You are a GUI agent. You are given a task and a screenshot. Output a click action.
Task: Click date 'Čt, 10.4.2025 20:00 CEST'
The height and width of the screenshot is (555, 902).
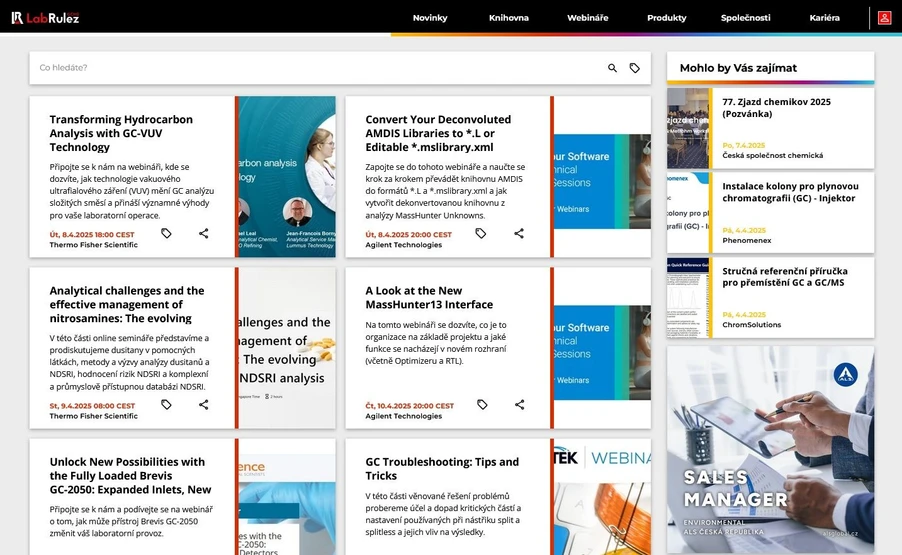point(410,406)
